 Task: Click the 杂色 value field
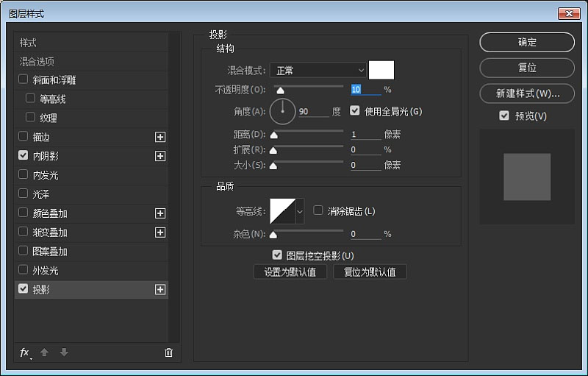point(365,234)
